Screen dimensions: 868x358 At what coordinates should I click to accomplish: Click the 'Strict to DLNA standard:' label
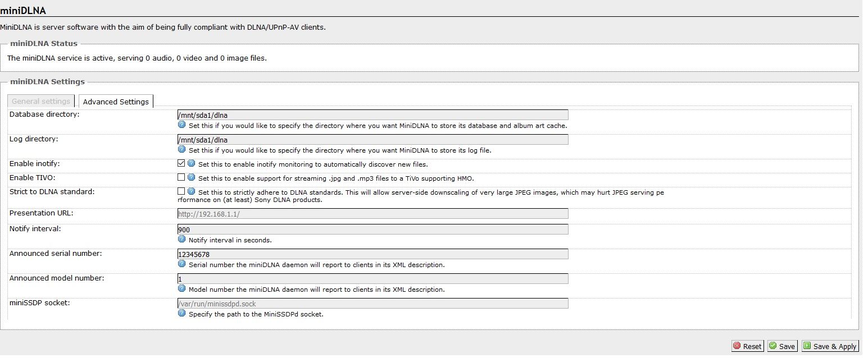pos(52,191)
